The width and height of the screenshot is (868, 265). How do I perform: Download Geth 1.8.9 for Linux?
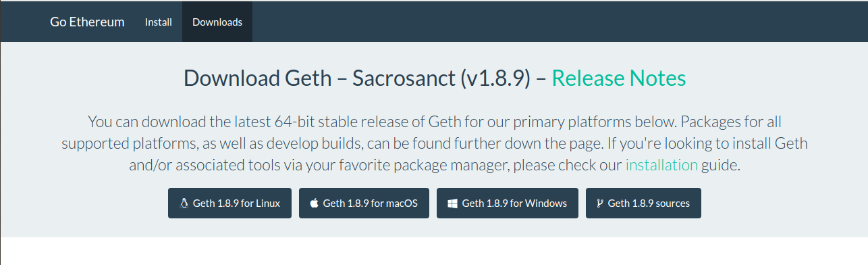(229, 203)
